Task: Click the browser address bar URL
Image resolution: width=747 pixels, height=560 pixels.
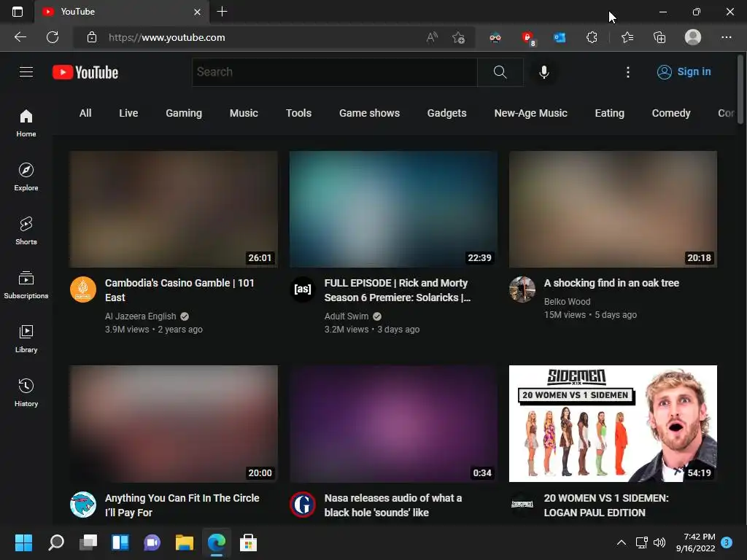Action: pyautogui.click(x=167, y=37)
